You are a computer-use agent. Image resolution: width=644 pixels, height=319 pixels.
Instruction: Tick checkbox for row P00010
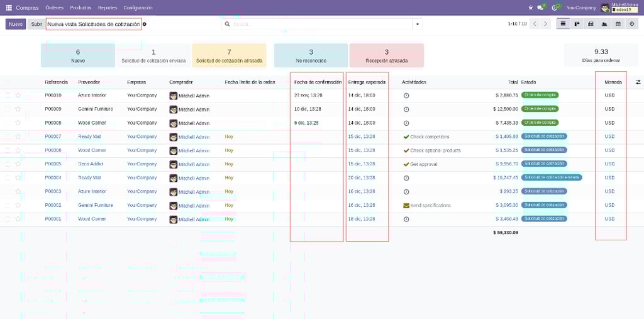tap(8, 96)
